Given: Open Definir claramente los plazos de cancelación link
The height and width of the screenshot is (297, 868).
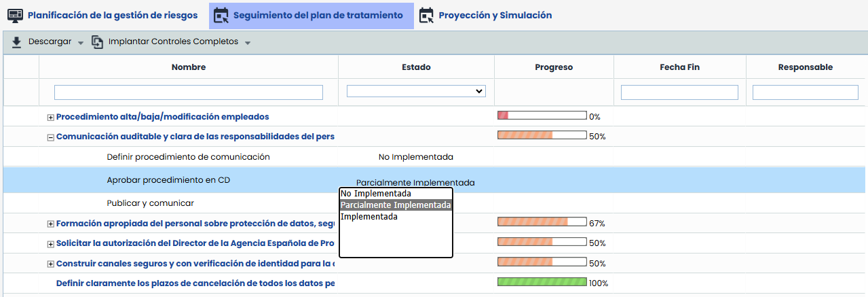Looking at the screenshot, I should click(x=195, y=283).
